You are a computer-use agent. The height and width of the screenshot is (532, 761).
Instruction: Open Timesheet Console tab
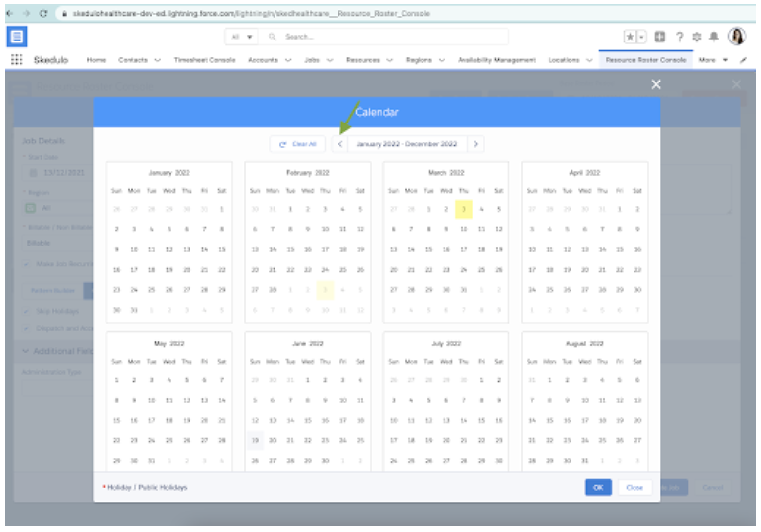(x=205, y=60)
